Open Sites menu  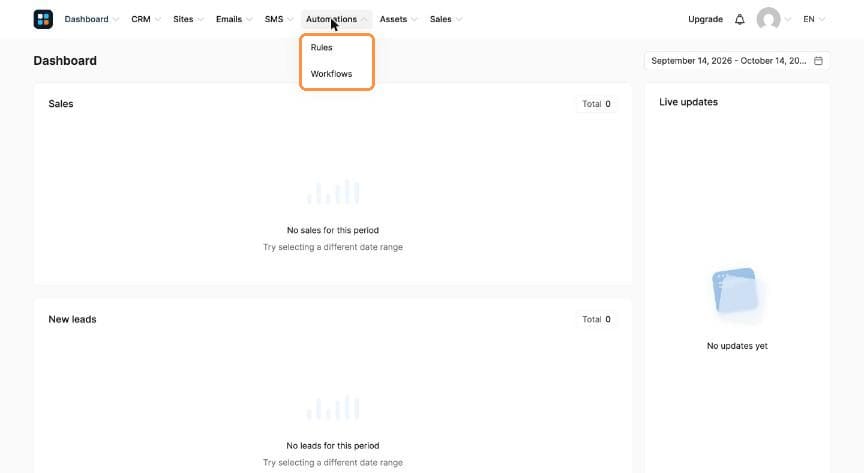(x=183, y=19)
